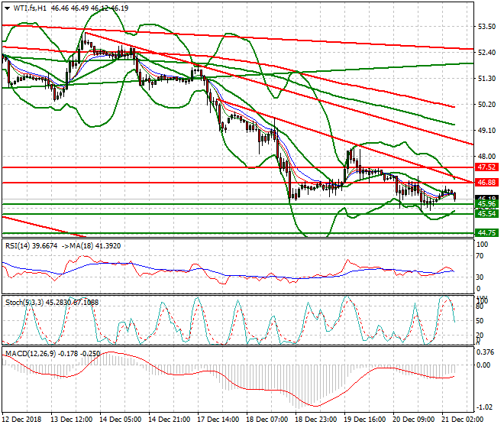Click the 12 Dec 2018 time axis label
This screenshot has width=504, height=428.
click(22, 420)
